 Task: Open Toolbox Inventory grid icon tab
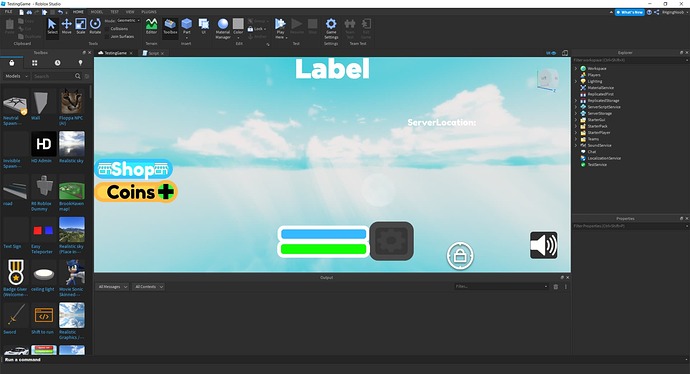coord(34,63)
